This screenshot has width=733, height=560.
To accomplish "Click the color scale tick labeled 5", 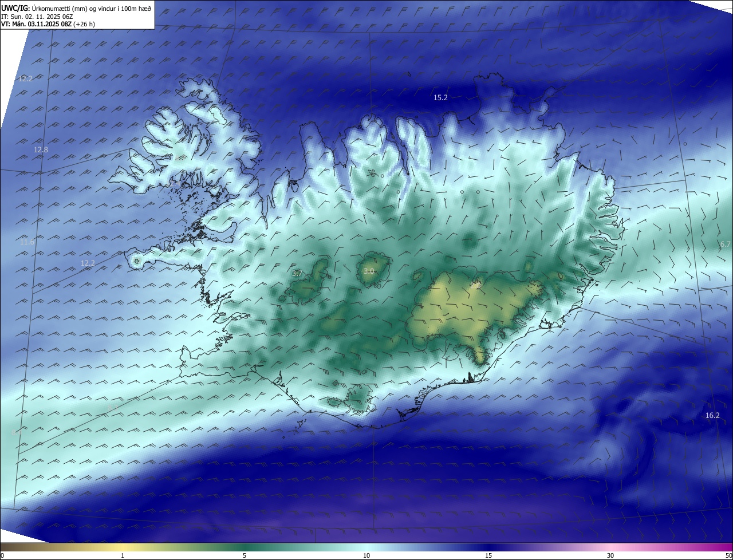I will pyautogui.click(x=245, y=555).
